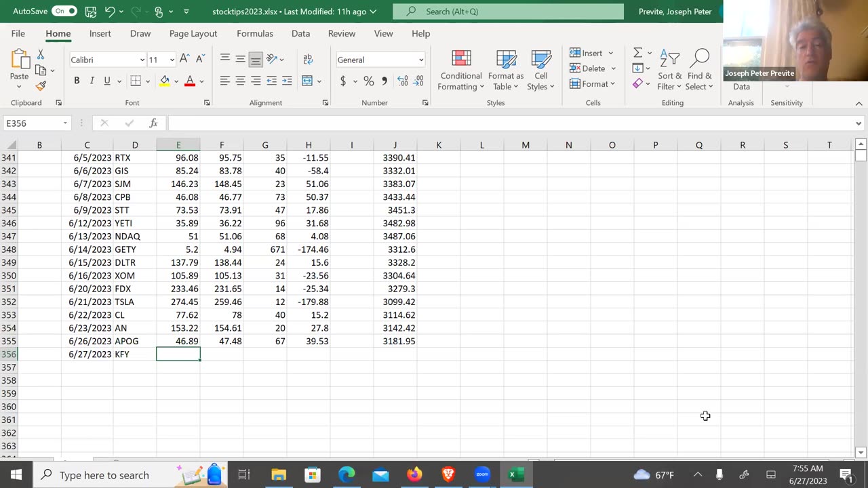Open Cell Styles gallery
Screen dimensions: 868x488
pyautogui.click(x=541, y=70)
